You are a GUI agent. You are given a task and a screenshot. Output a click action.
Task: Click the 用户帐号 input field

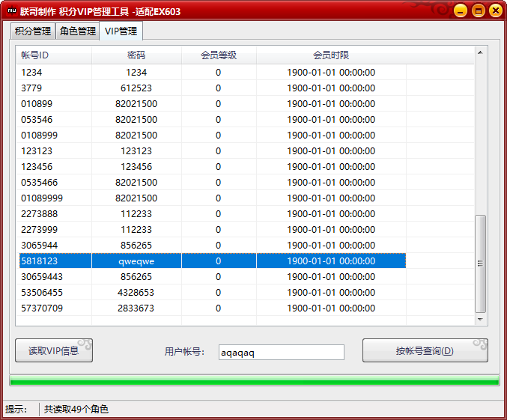coord(281,353)
